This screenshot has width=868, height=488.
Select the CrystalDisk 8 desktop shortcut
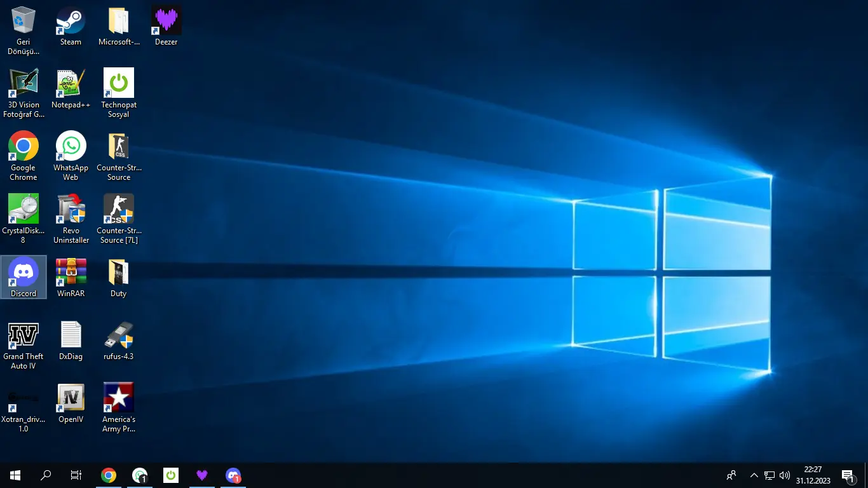[x=24, y=219]
